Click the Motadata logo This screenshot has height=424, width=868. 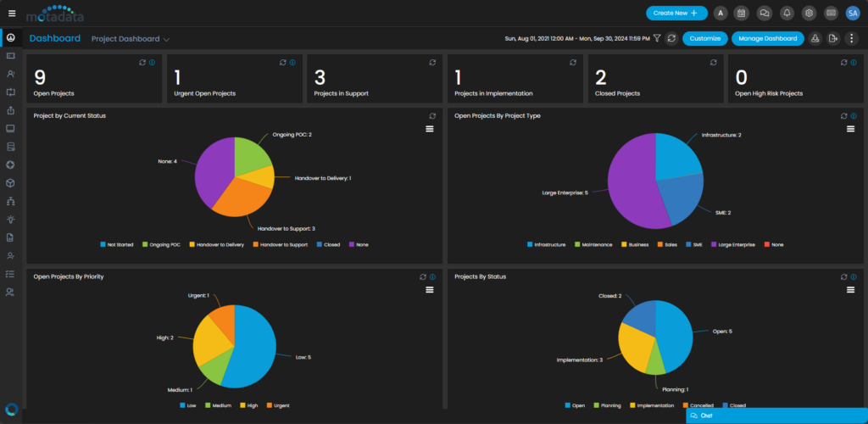(55, 14)
